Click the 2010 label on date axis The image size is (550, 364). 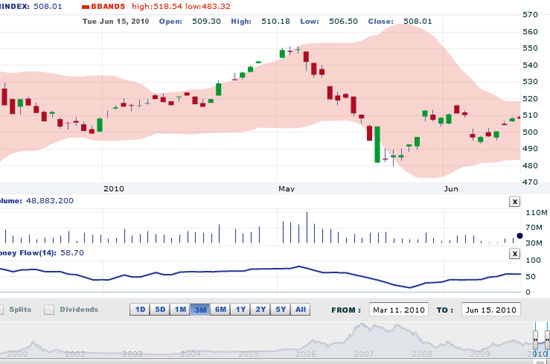pyautogui.click(x=114, y=189)
